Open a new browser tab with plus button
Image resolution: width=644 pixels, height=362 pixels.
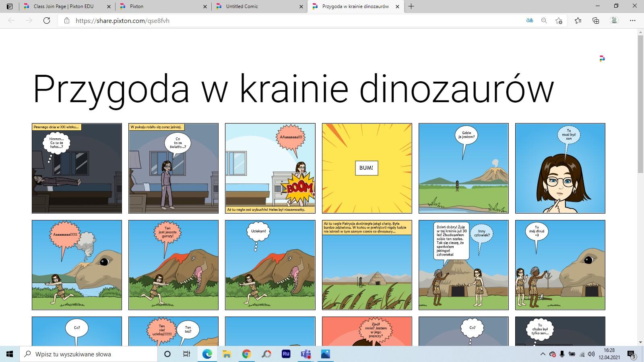coord(411,6)
